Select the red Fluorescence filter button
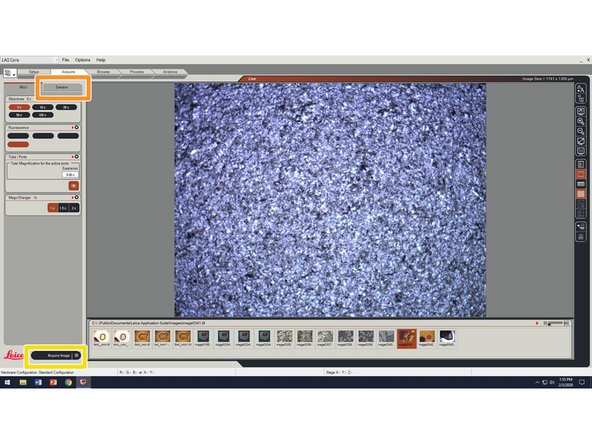Image resolution: width=592 pixels, height=444 pixels. 18,145
